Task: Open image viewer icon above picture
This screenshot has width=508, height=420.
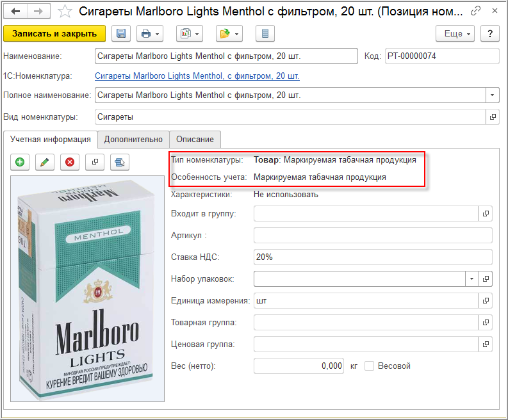Action: pyautogui.click(x=95, y=162)
